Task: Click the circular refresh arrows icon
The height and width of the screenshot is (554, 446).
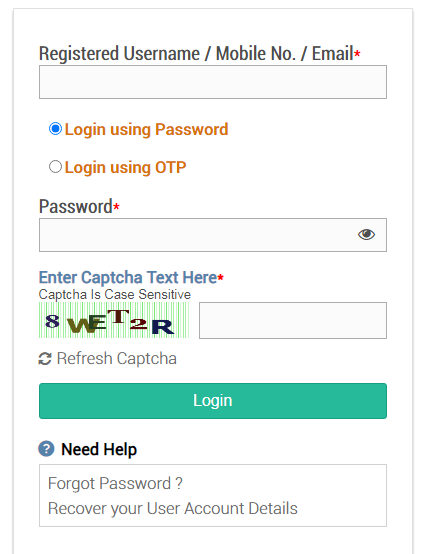Action: click(x=45, y=359)
